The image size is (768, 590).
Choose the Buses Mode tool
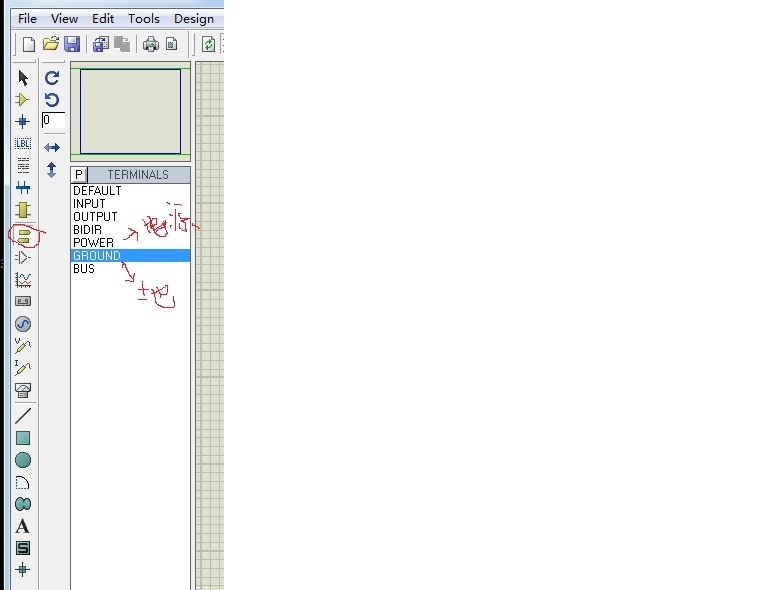[23, 188]
